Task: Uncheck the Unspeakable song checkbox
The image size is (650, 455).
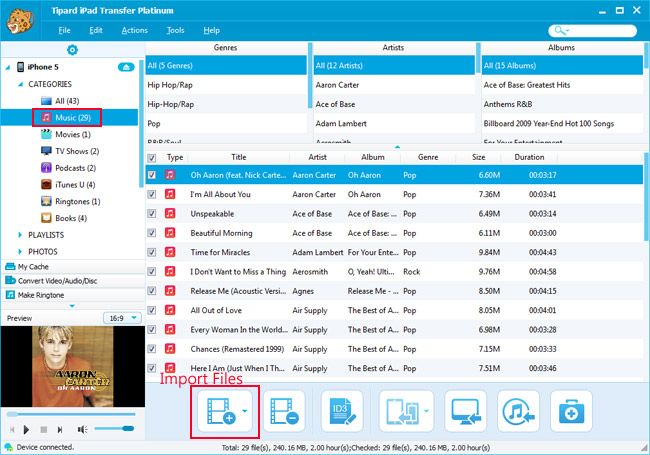Action: [152, 214]
